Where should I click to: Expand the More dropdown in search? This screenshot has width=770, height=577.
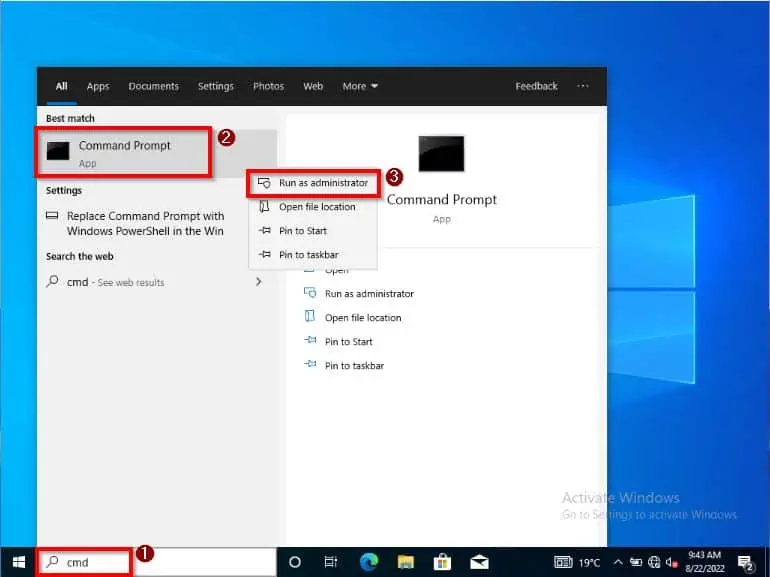(x=360, y=86)
